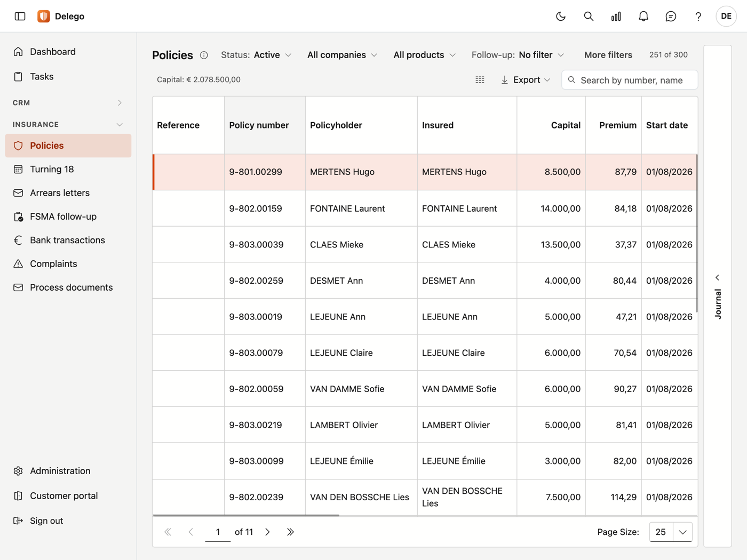
Task: Open Process documents in the sidebar
Action: [x=68, y=287]
